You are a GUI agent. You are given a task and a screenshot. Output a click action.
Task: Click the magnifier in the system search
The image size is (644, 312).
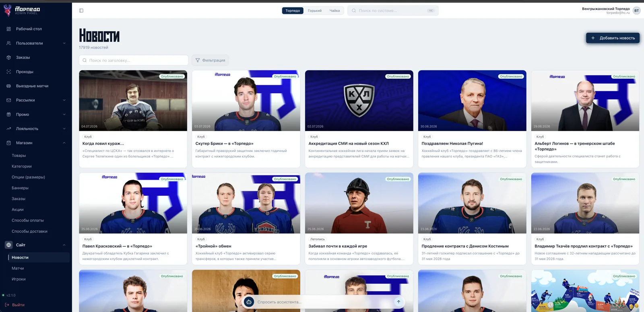click(x=354, y=11)
